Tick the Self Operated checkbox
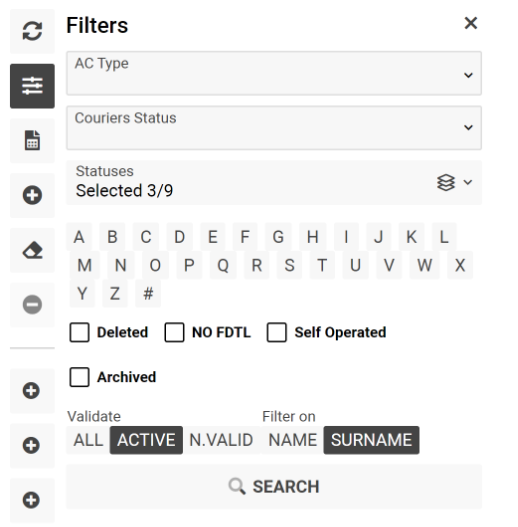 point(277,332)
